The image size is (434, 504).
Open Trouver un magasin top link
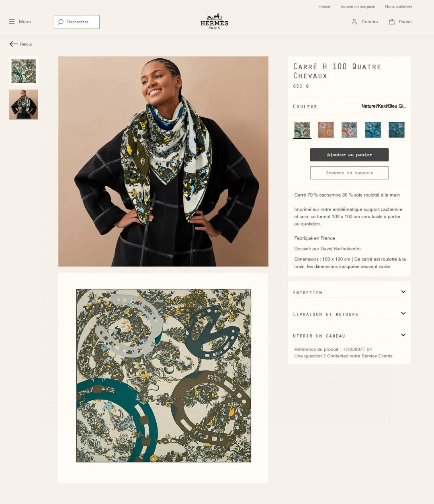[357, 6]
